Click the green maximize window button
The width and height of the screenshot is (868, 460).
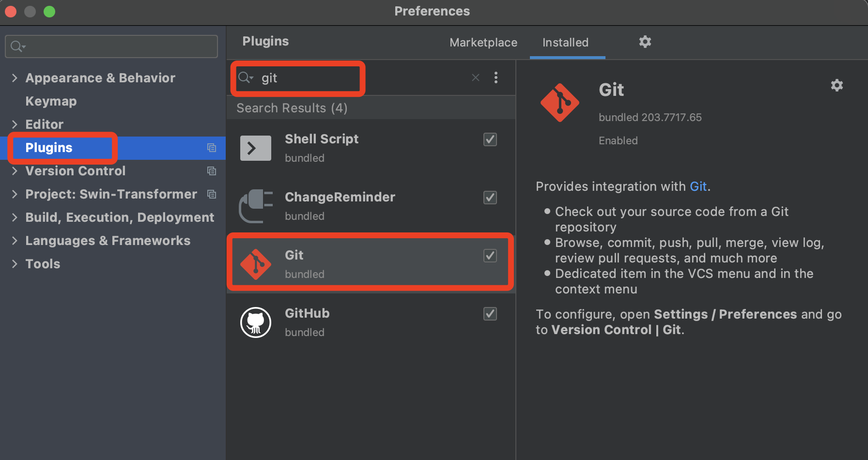(49, 11)
